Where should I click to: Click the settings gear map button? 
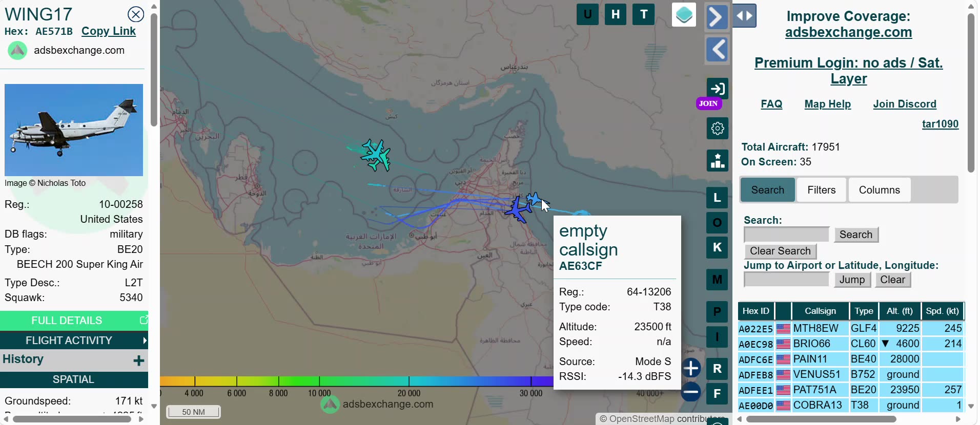click(717, 128)
